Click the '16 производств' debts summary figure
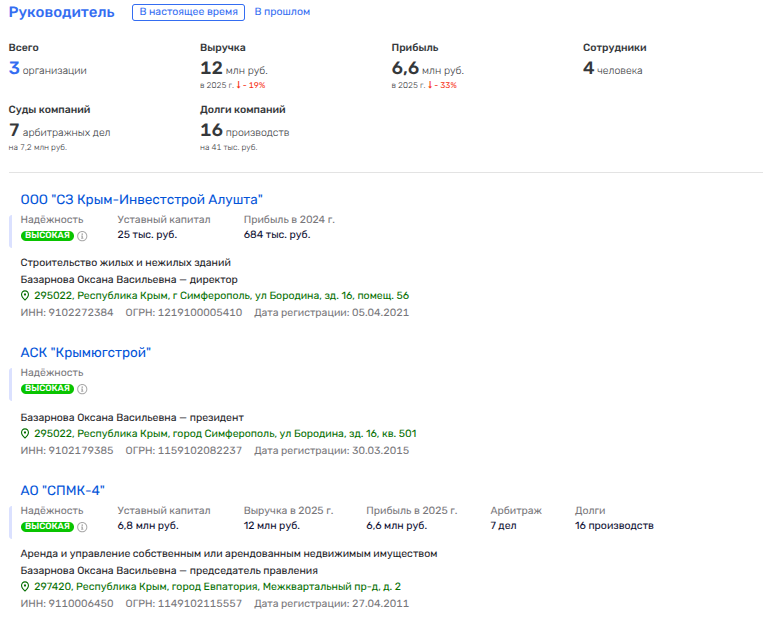Viewport: 765px width, 629px height. [x=245, y=131]
